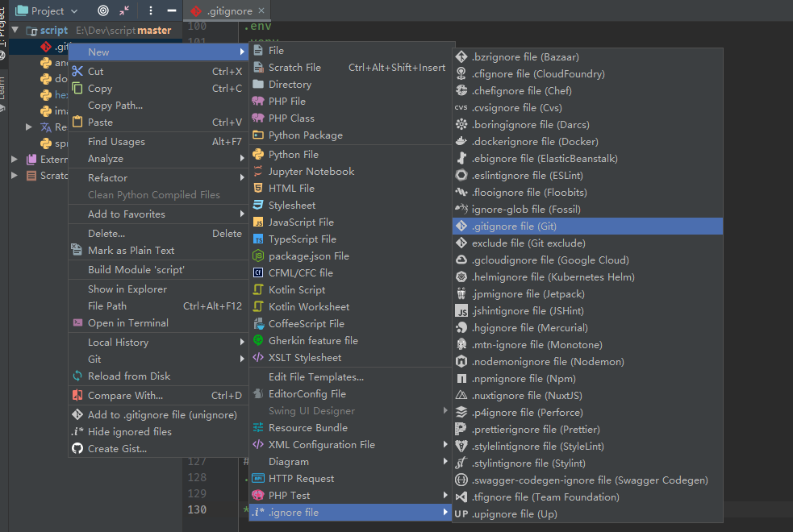The height and width of the screenshot is (532, 793).
Task: Click the locate target icon in the Project toolbar
Action: 103,10
